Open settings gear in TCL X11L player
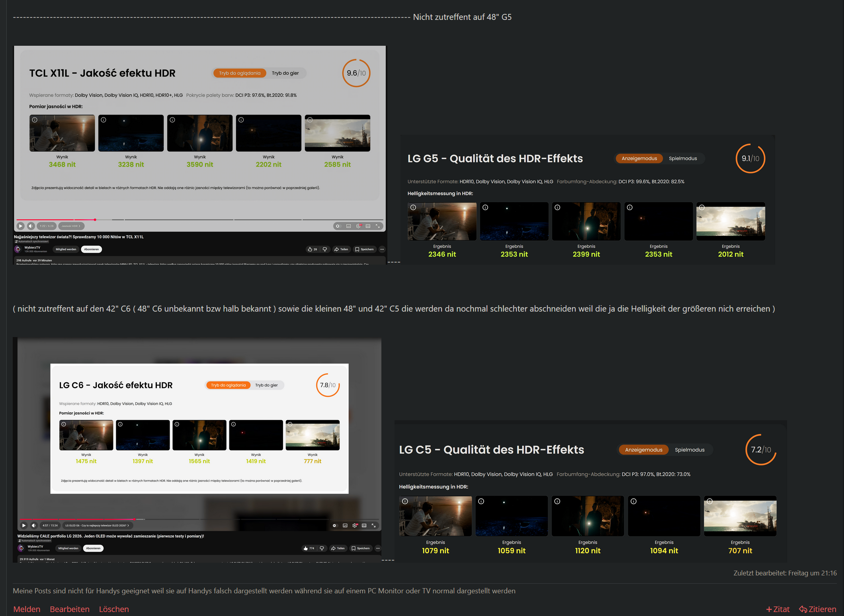 358,226
